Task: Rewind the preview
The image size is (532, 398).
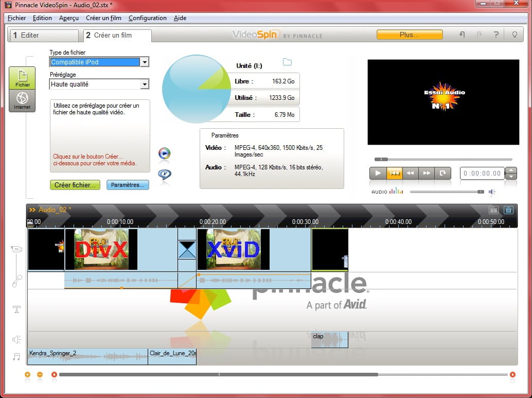Action: 410,173
